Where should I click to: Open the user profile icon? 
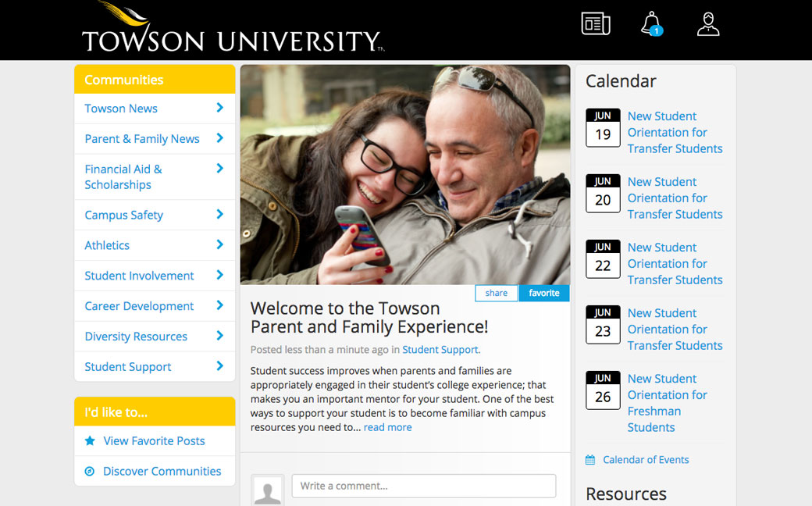pos(707,24)
